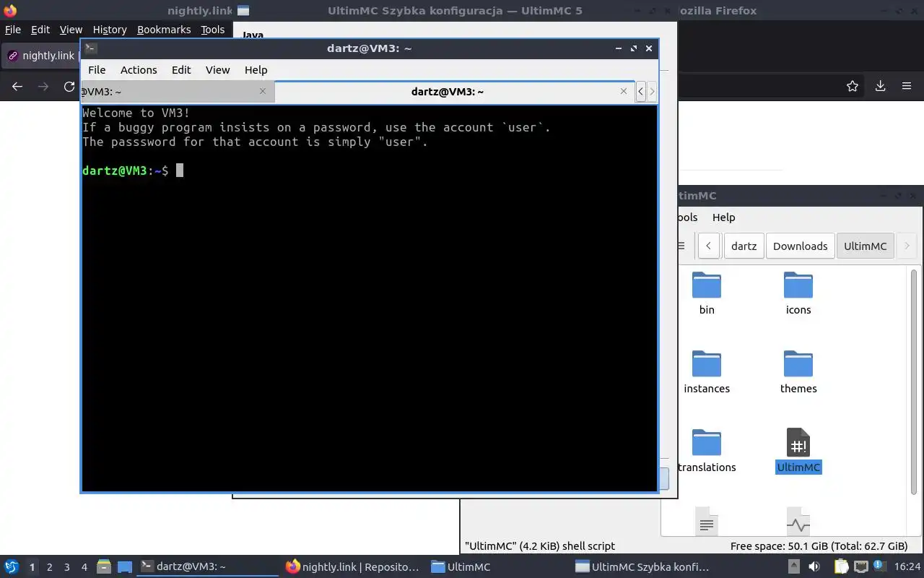Screen dimensions: 924x578
Task: Open the system application menu on the taskbar
Action: [12, 566]
